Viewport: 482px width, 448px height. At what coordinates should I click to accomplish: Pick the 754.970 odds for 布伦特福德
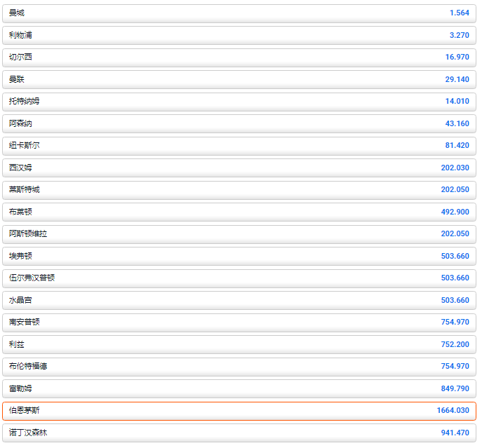(x=455, y=367)
